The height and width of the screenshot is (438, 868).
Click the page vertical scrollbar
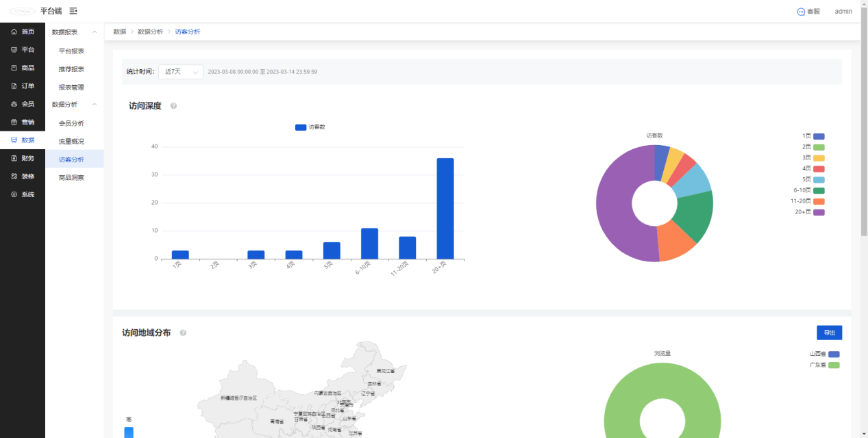point(864,123)
